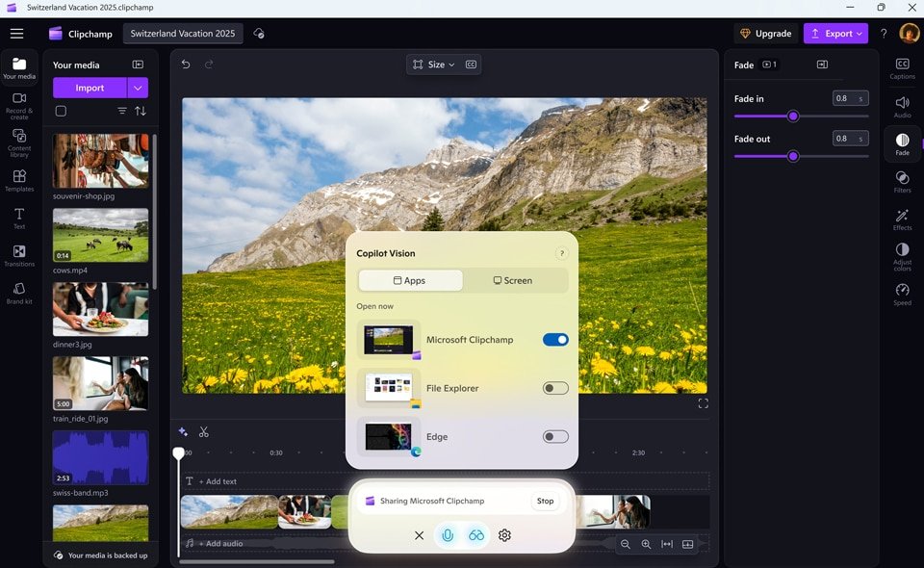
Task: Select the souvenir-shop.jpg thumbnail
Action: coord(101,160)
